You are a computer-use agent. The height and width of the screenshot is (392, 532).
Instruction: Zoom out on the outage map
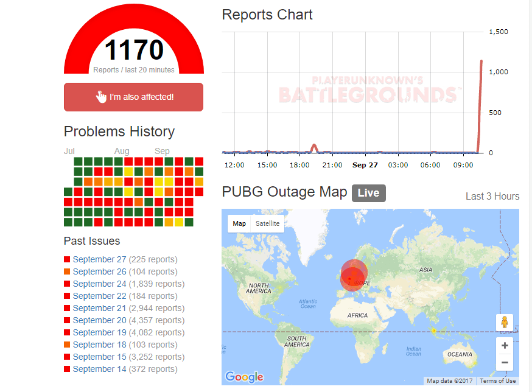pyautogui.click(x=505, y=363)
